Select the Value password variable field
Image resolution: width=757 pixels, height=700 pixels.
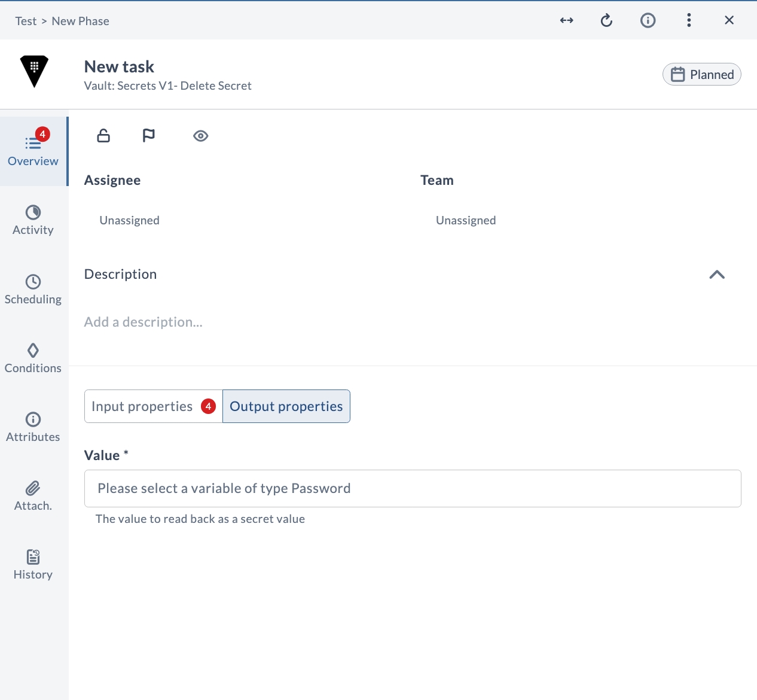pyautogui.click(x=413, y=488)
